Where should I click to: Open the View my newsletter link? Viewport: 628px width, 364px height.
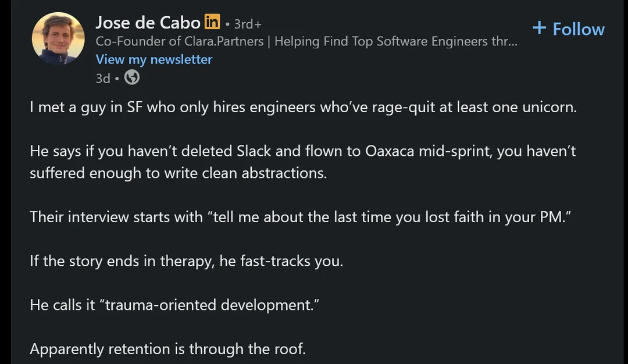point(154,59)
